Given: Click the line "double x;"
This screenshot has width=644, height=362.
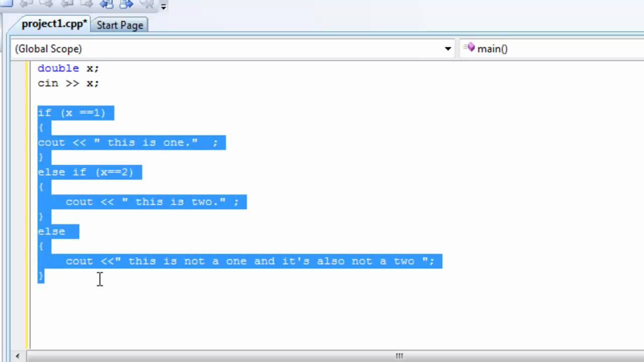Looking at the screenshot, I should (x=68, y=68).
